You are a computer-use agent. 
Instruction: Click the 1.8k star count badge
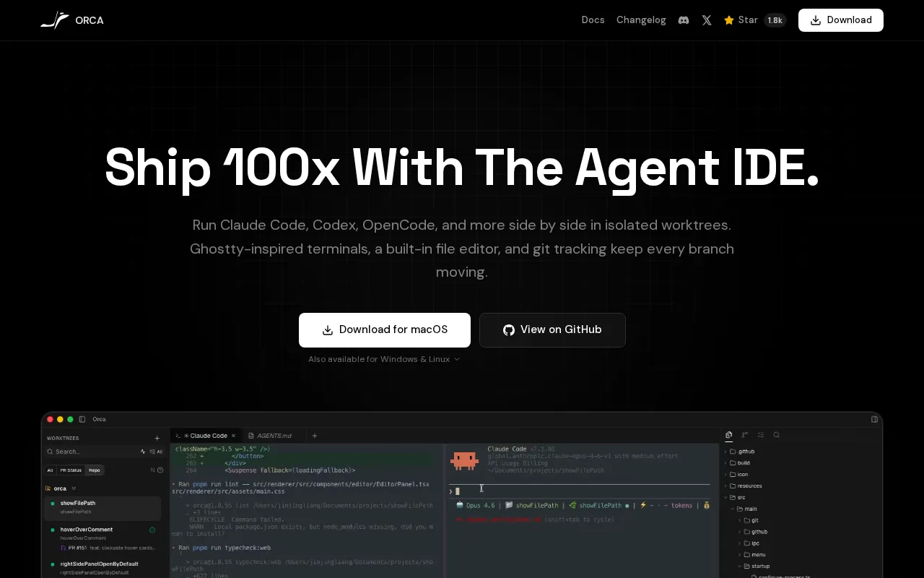(x=775, y=20)
